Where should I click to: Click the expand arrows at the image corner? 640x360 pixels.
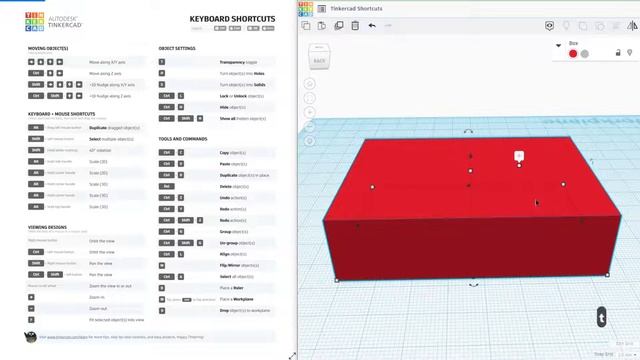point(292,356)
